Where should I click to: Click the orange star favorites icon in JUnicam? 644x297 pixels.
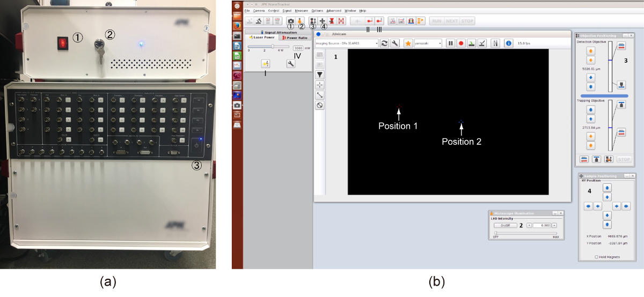(408, 43)
